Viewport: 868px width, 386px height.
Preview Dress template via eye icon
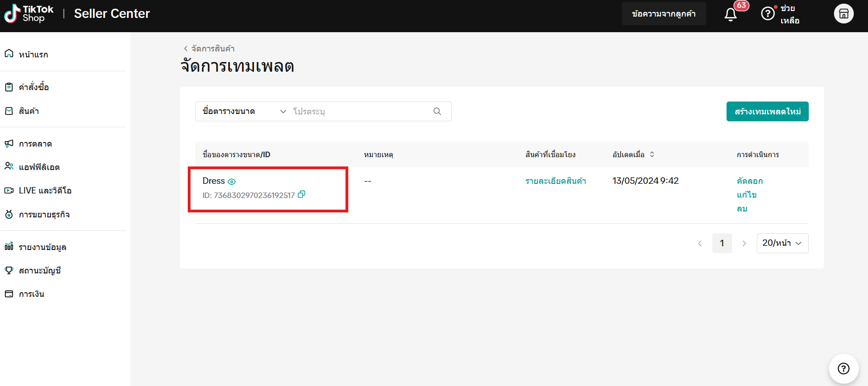(232, 182)
